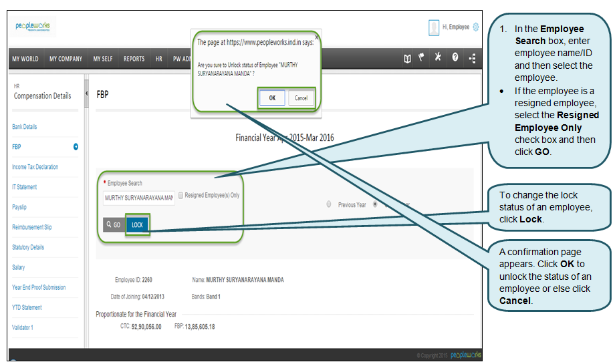
Task: Open the settings gear beside Hi, Employee
Action: coord(475,27)
